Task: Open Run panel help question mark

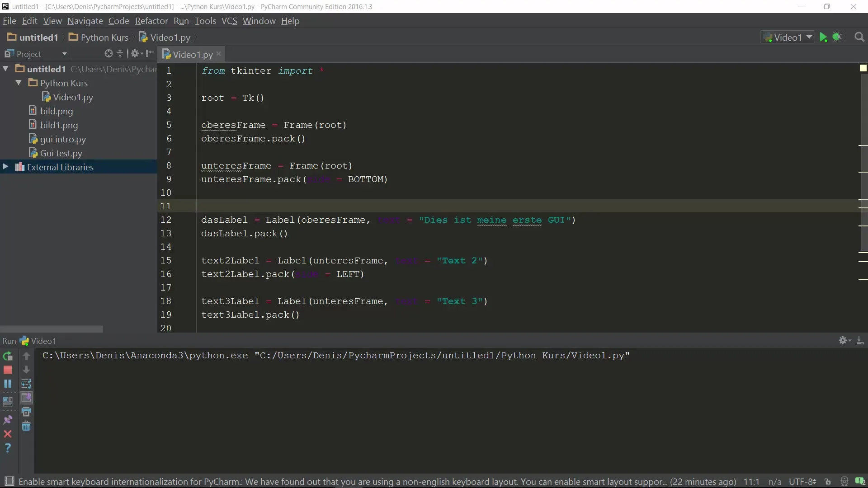Action: click(x=8, y=448)
